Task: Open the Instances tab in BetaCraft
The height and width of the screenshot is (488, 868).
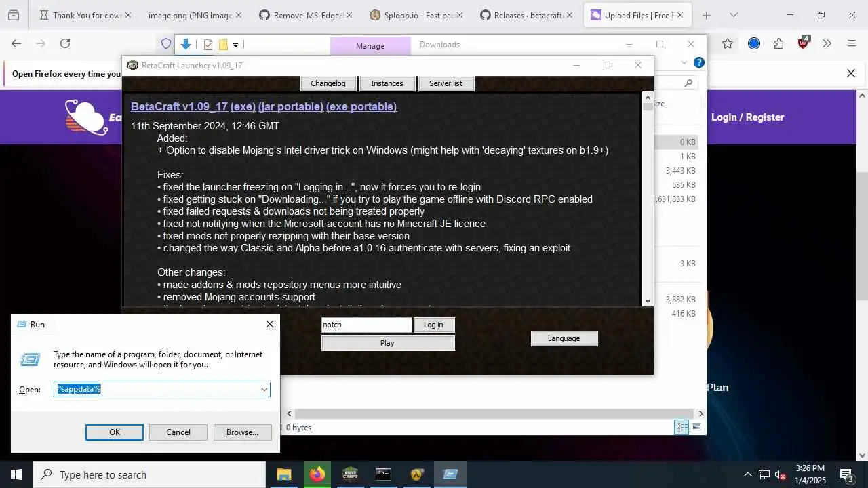Action: pos(387,83)
